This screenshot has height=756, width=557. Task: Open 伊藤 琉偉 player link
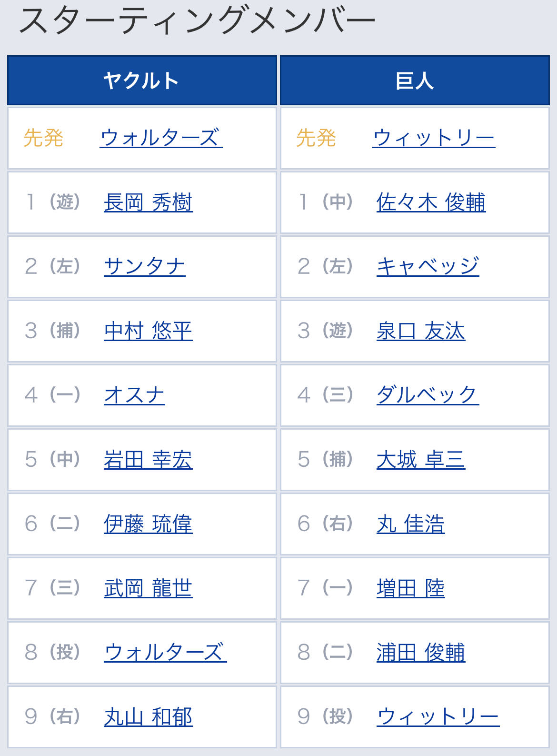point(148,524)
